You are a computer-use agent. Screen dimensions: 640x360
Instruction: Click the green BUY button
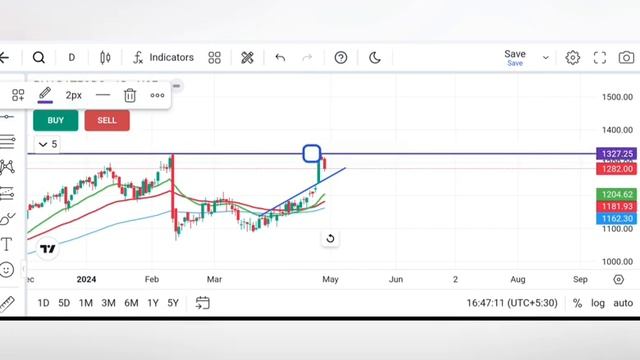(56, 120)
